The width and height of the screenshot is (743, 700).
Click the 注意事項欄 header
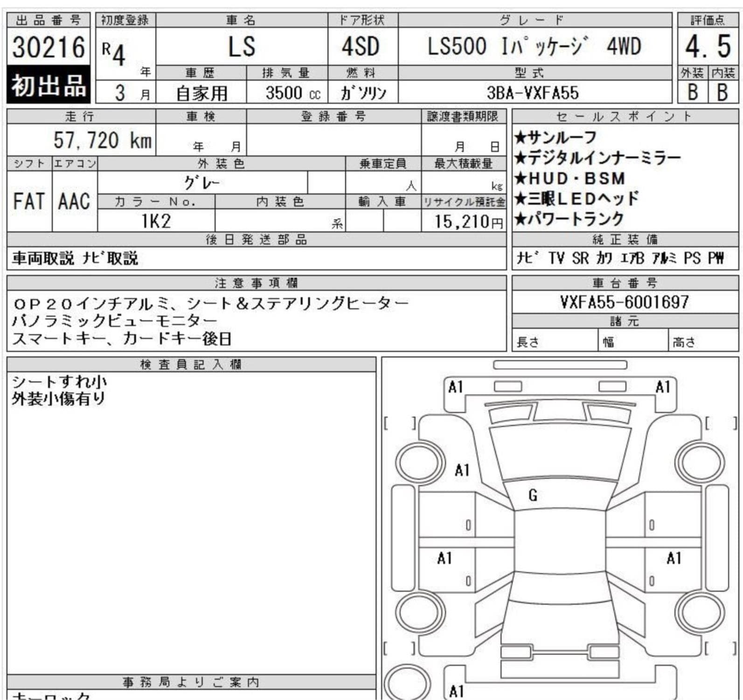click(257, 283)
